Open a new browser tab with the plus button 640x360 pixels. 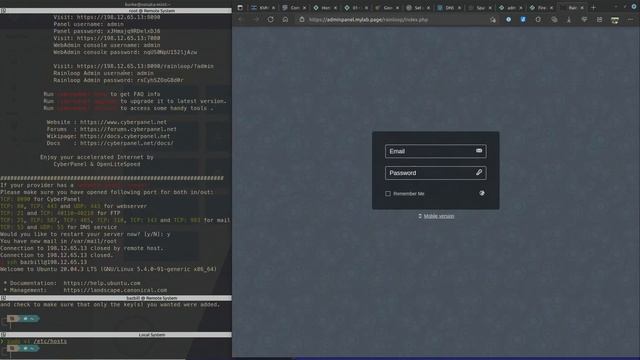tap(593, 7)
